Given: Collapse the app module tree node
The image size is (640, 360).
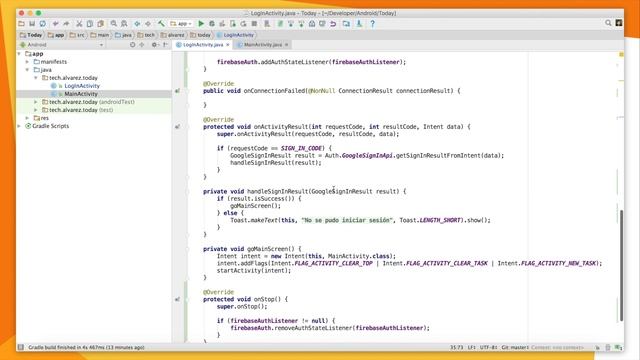Looking at the screenshot, I should point(19,54).
